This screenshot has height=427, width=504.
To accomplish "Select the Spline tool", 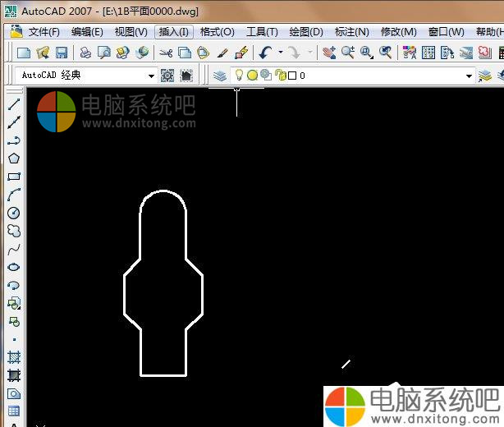I will pos(14,249).
